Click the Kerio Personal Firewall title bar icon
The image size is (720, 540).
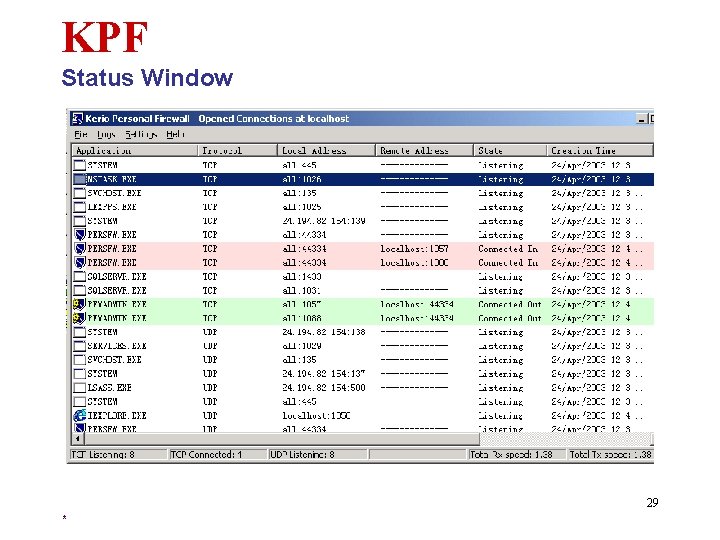click(x=78, y=118)
